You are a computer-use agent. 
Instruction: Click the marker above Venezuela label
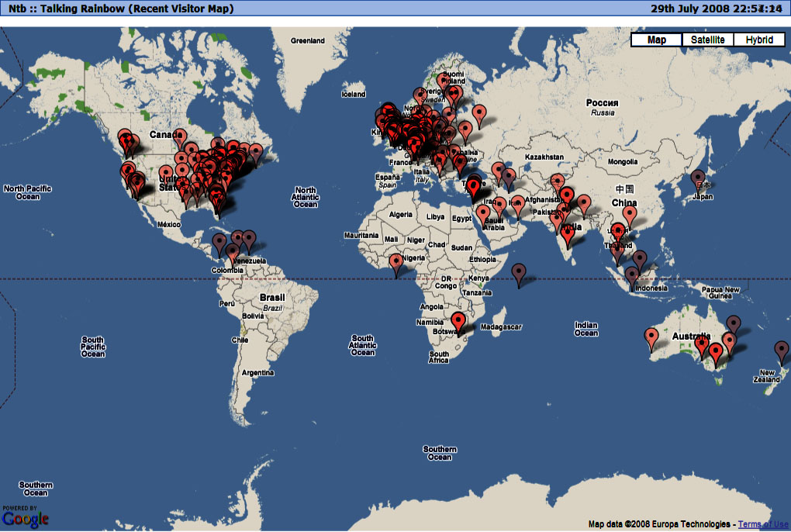(x=248, y=239)
